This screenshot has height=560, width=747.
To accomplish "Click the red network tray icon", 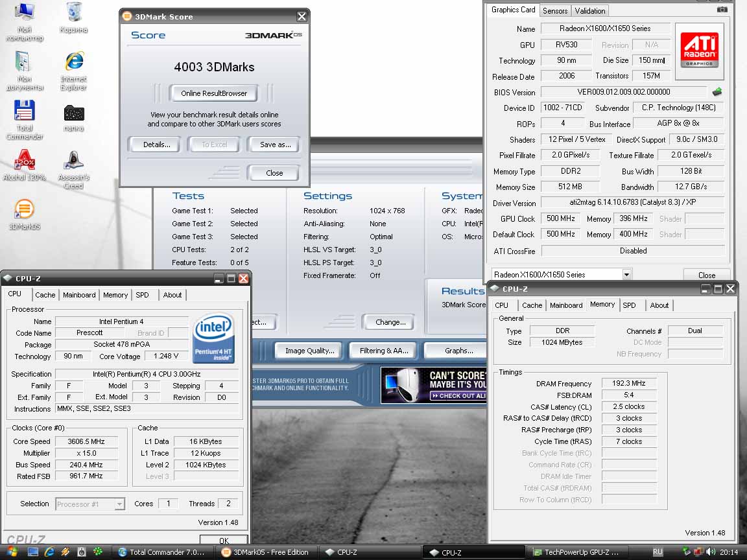I will tap(698, 552).
